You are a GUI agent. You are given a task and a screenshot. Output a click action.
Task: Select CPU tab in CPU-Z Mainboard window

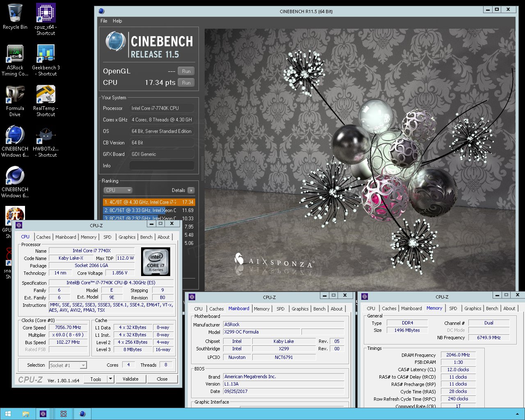pyautogui.click(x=199, y=309)
